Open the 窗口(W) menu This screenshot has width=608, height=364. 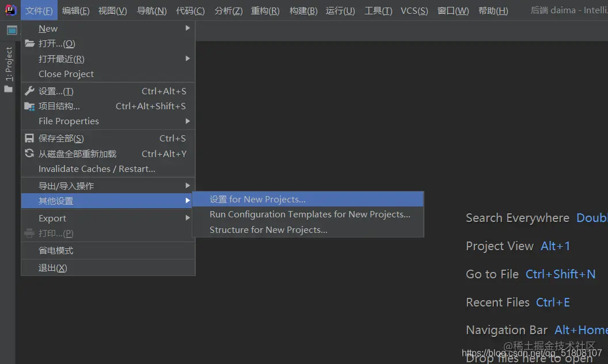(x=453, y=10)
